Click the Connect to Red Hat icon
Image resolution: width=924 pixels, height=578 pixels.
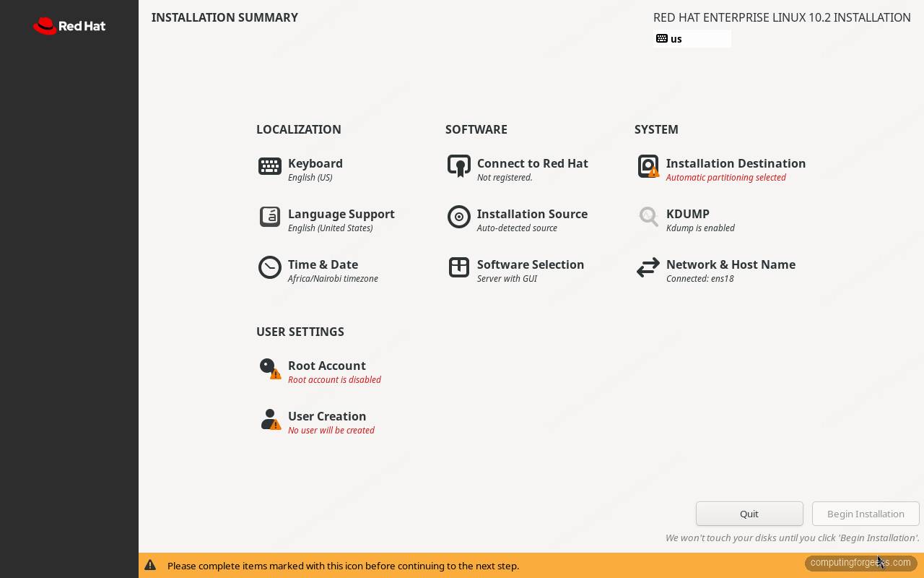[x=459, y=166]
